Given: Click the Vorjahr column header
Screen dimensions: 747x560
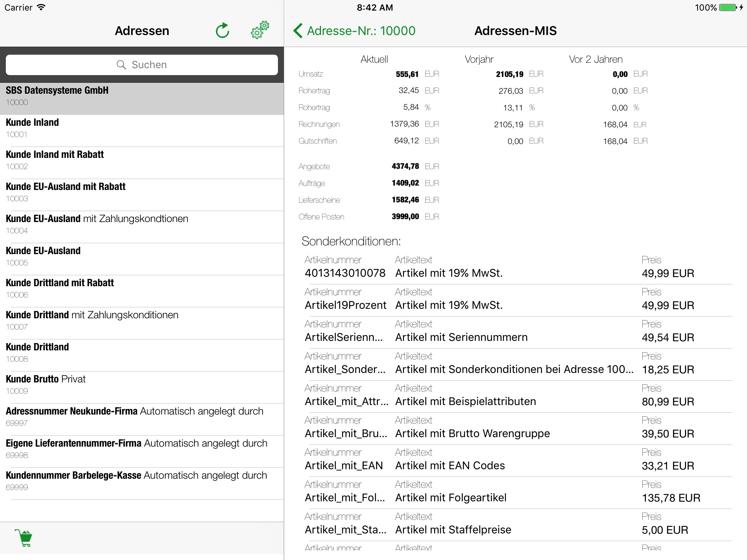Looking at the screenshot, I should pyautogui.click(x=479, y=59).
